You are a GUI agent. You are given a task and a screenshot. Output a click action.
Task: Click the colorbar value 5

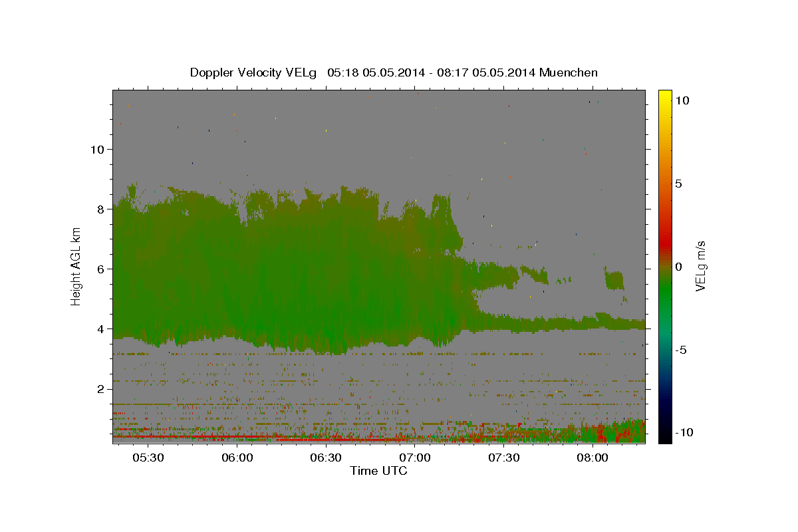pos(678,183)
